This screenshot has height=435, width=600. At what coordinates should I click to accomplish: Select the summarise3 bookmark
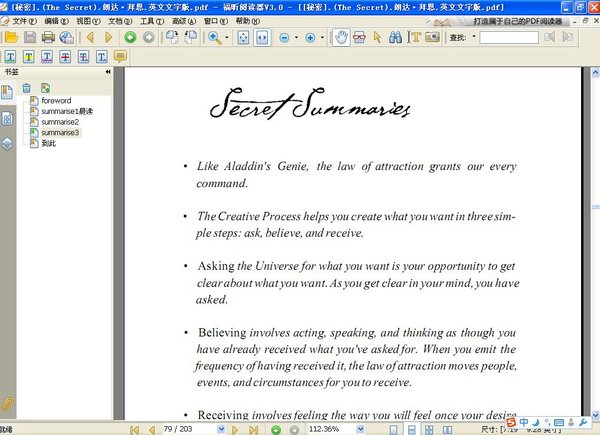[60, 133]
